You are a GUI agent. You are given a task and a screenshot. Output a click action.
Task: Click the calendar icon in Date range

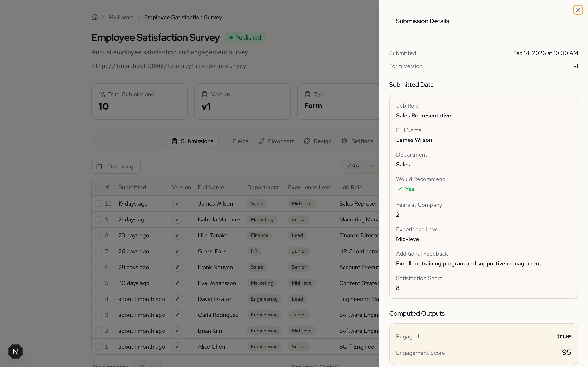(99, 166)
